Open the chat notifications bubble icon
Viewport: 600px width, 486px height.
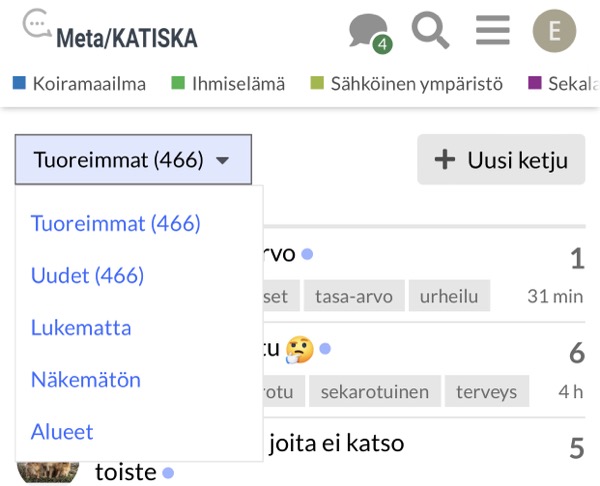point(368,31)
